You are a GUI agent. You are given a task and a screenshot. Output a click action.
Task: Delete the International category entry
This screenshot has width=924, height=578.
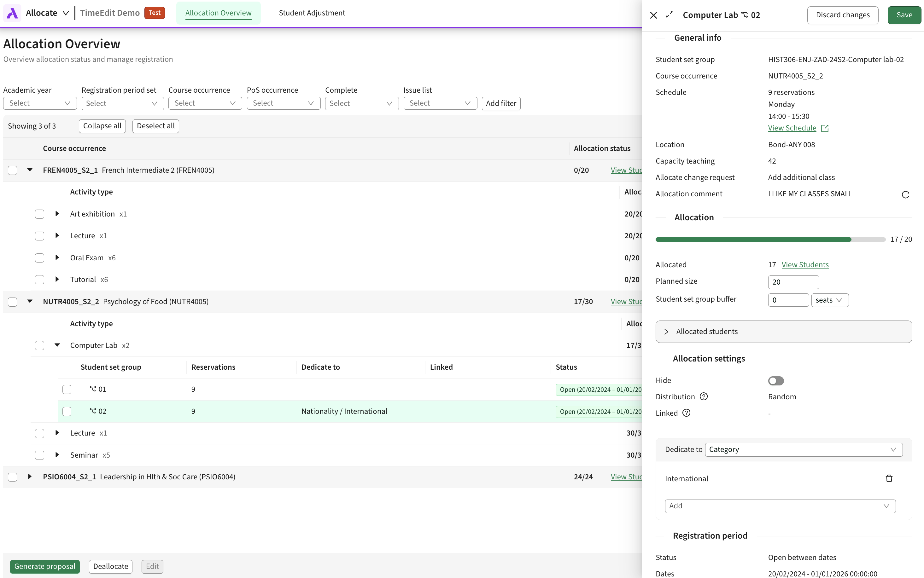coord(889,478)
